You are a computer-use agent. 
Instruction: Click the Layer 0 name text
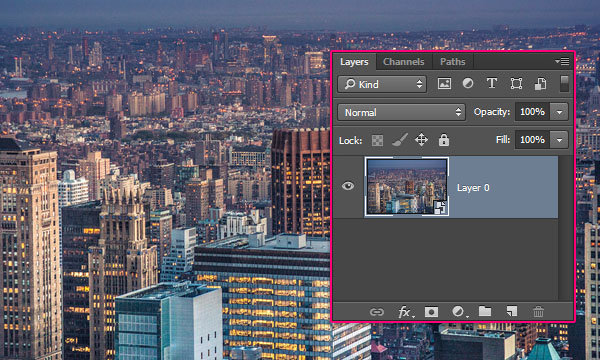[473, 187]
